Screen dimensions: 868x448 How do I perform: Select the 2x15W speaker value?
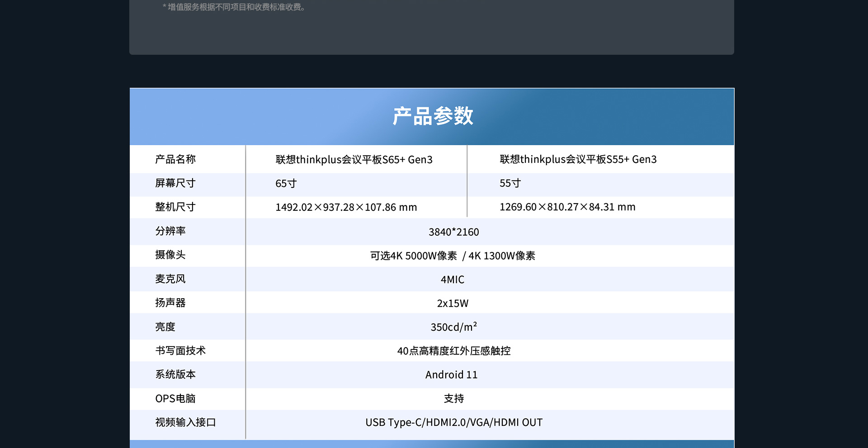coord(454,303)
